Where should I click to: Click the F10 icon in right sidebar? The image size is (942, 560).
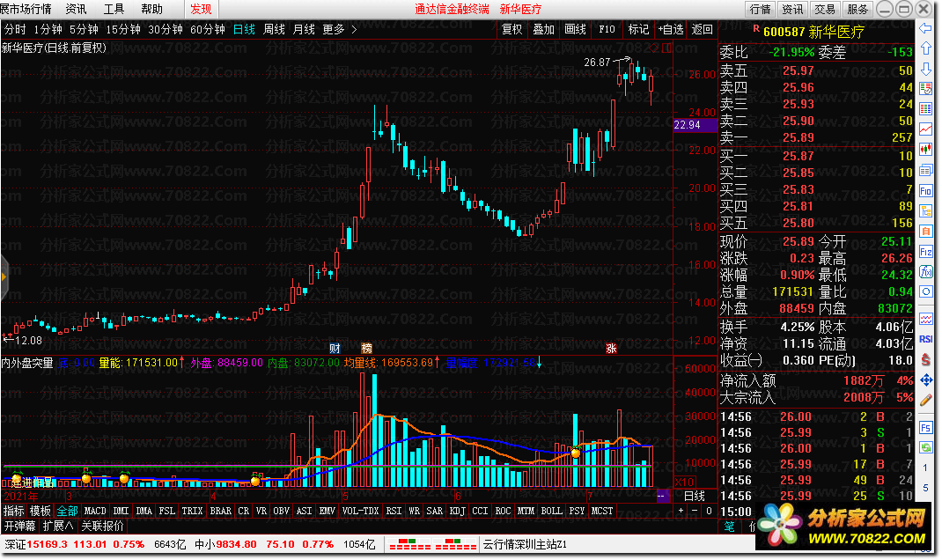[926, 191]
